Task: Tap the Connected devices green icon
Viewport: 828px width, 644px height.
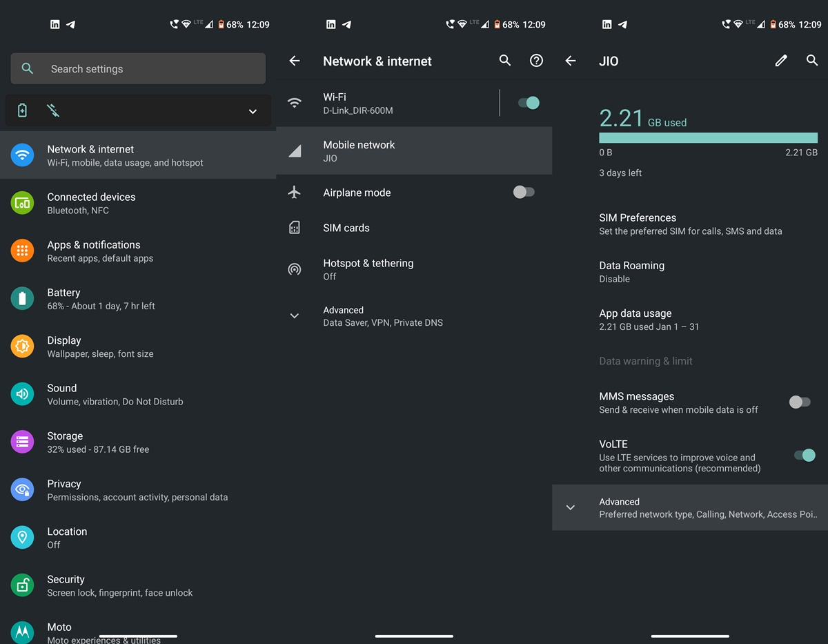Action: tap(22, 203)
